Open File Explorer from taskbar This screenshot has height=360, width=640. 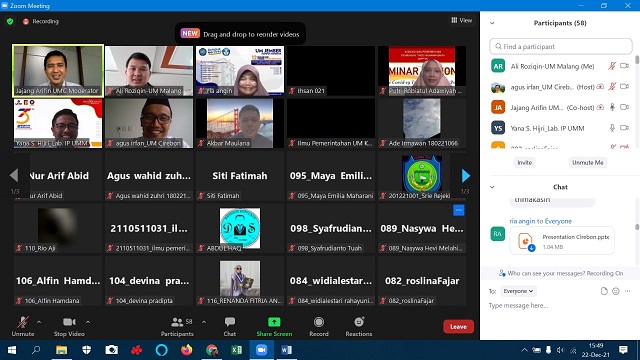coord(62,350)
